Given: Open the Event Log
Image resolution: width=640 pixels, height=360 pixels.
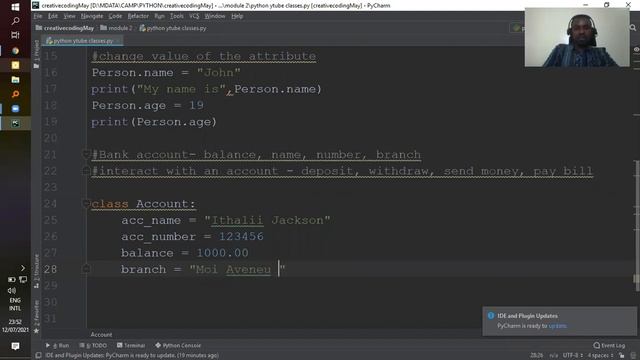Looking at the screenshot, I should [609, 345].
